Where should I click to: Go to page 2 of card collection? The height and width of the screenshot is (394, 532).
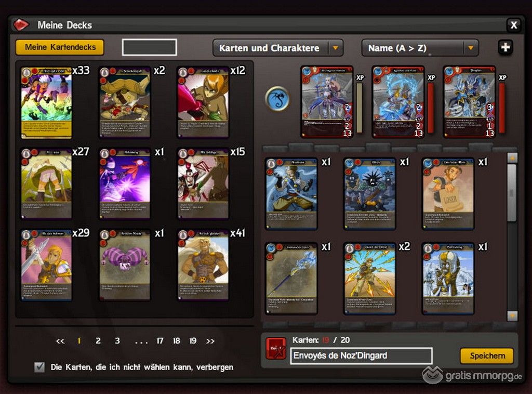pos(98,340)
